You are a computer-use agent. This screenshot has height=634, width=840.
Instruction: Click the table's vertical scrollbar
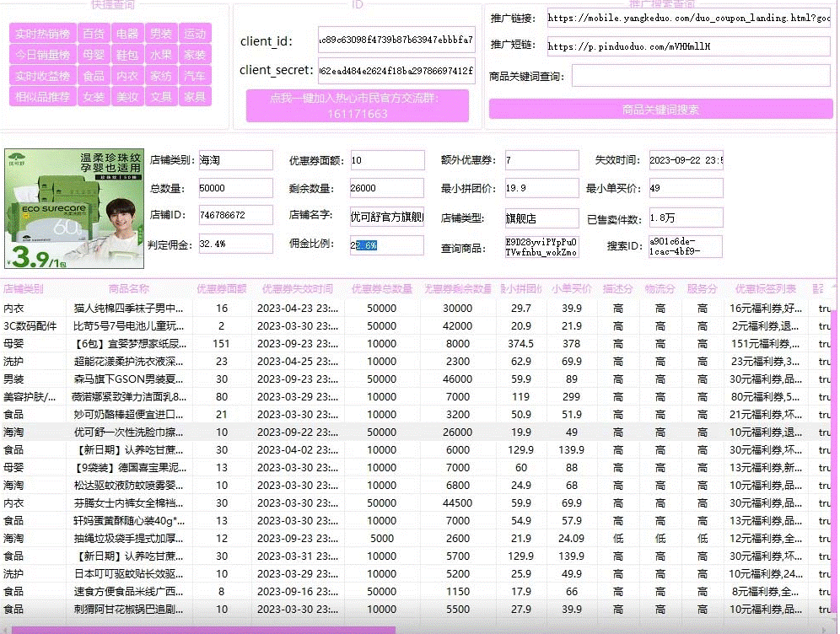tap(834, 460)
